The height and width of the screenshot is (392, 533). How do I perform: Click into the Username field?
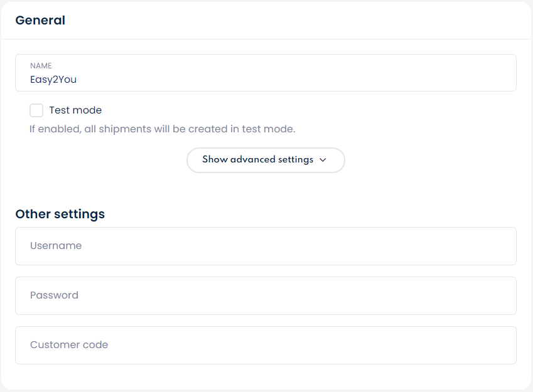(266, 246)
